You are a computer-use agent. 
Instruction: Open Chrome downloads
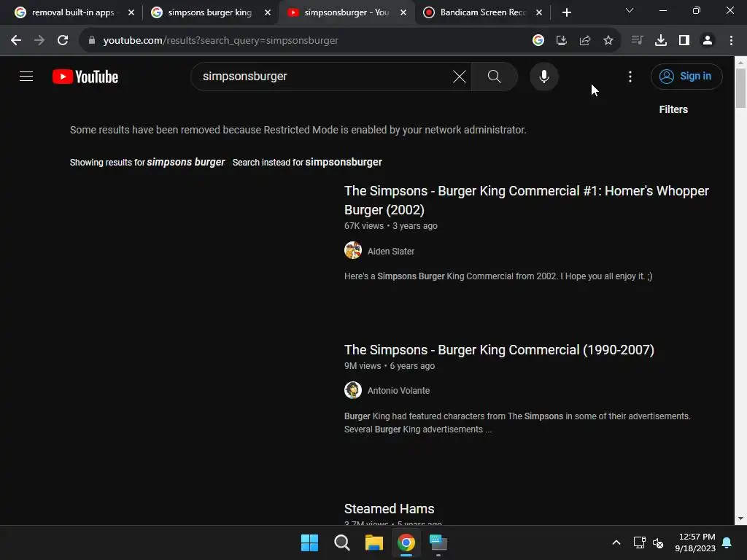tap(660, 41)
